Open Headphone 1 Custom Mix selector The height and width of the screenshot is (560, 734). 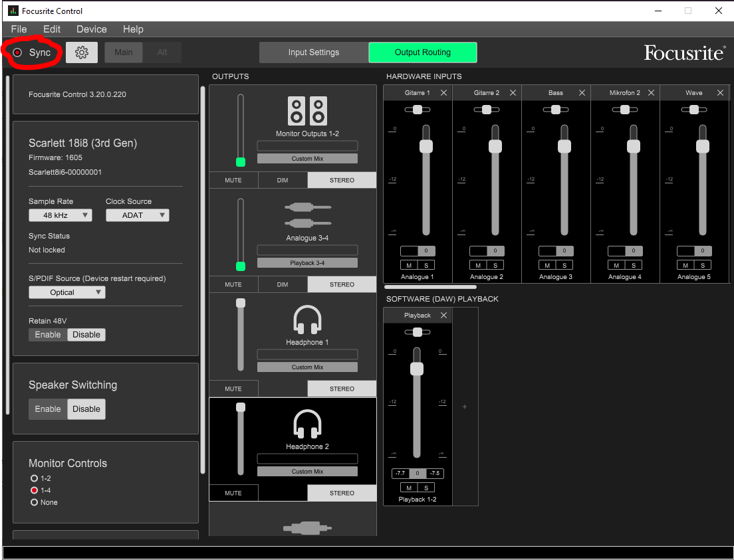308,367
